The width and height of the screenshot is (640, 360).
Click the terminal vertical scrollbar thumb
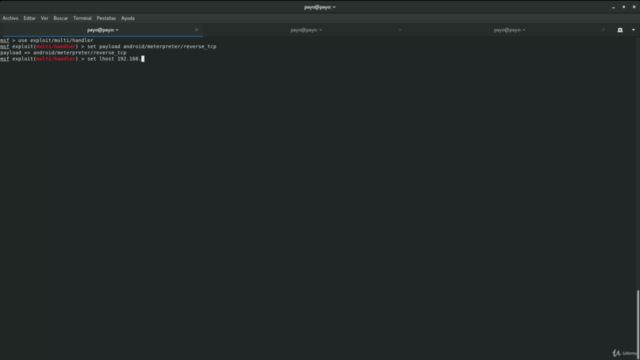638,324
